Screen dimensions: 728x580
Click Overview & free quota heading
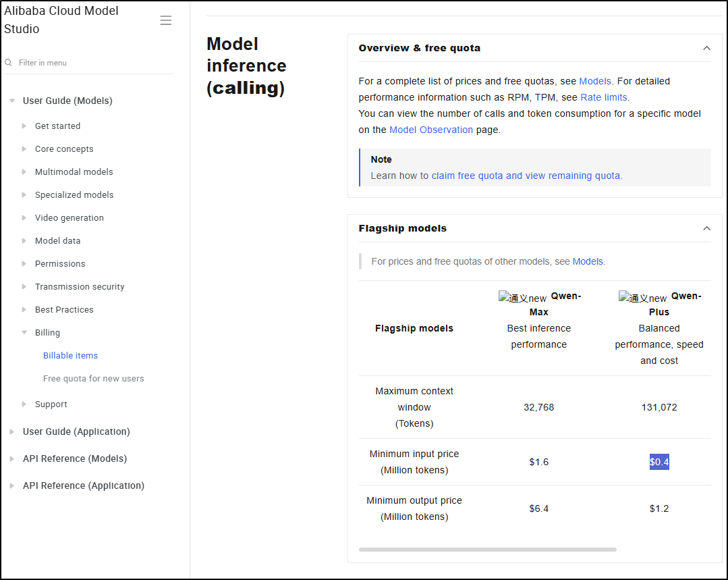[x=419, y=48]
